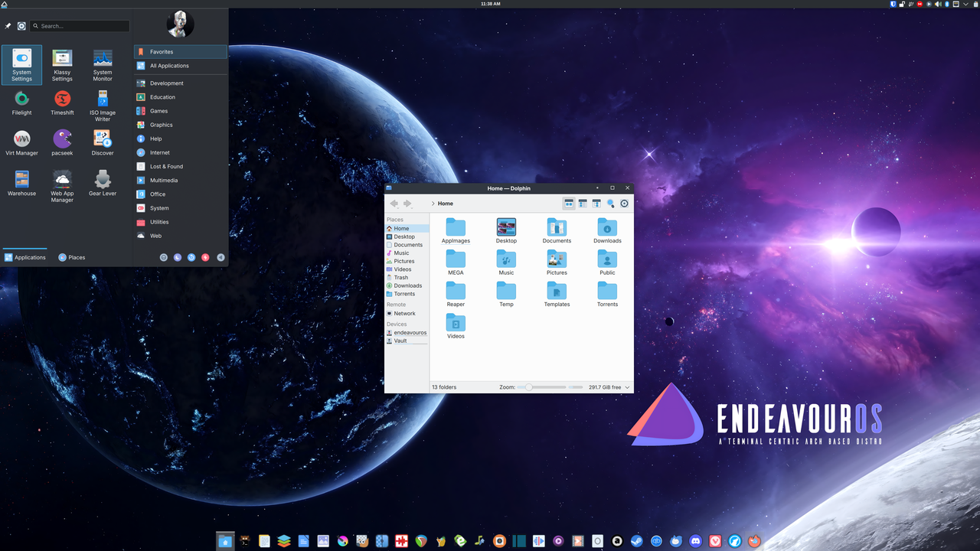The image size is (980, 551).
Task: Open the Help category
Action: [181, 139]
